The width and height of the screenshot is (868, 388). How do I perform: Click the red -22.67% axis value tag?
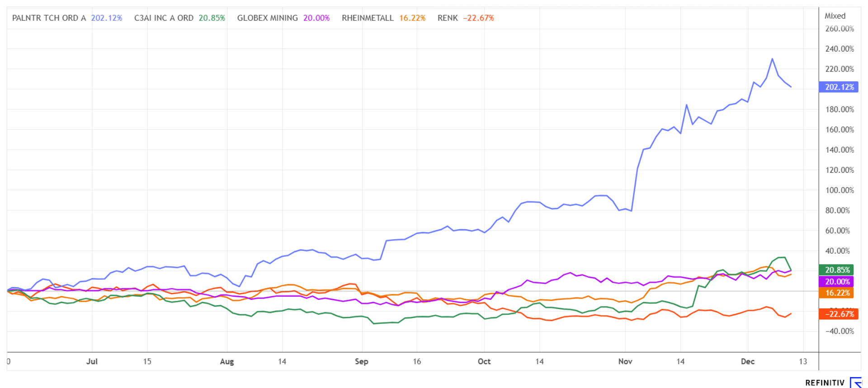tap(838, 314)
